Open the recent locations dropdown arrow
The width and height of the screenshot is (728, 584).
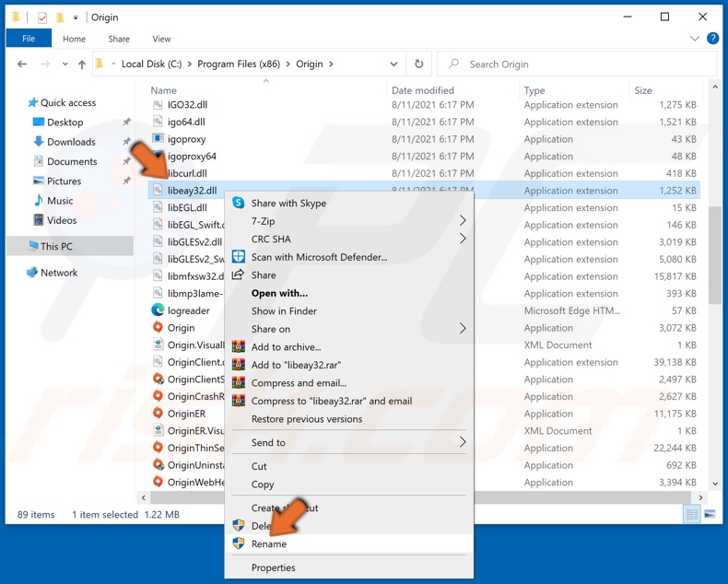(65, 64)
